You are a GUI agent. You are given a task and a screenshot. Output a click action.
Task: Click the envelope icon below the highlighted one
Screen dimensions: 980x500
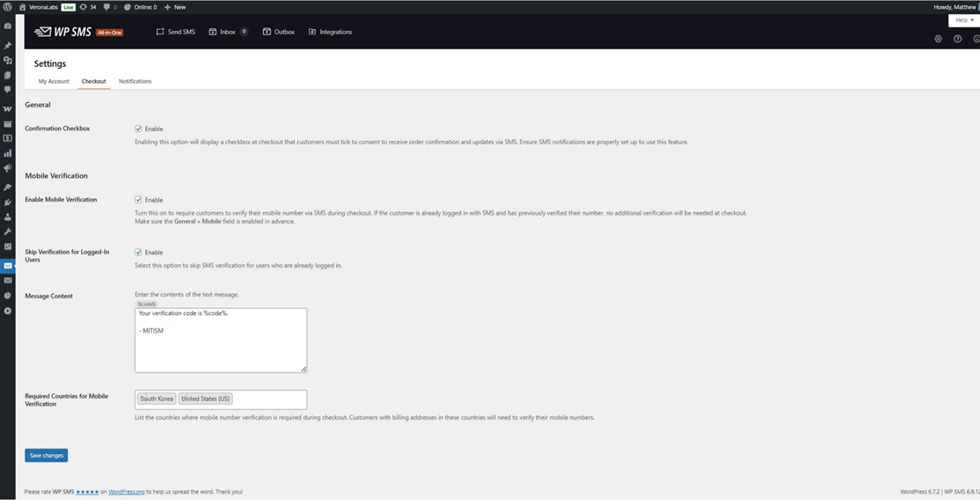[x=8, y=280]
